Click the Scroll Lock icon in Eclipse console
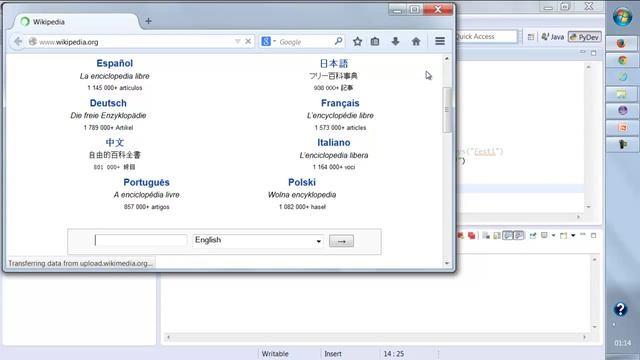The image size is (640, 360). pos(497,236)
